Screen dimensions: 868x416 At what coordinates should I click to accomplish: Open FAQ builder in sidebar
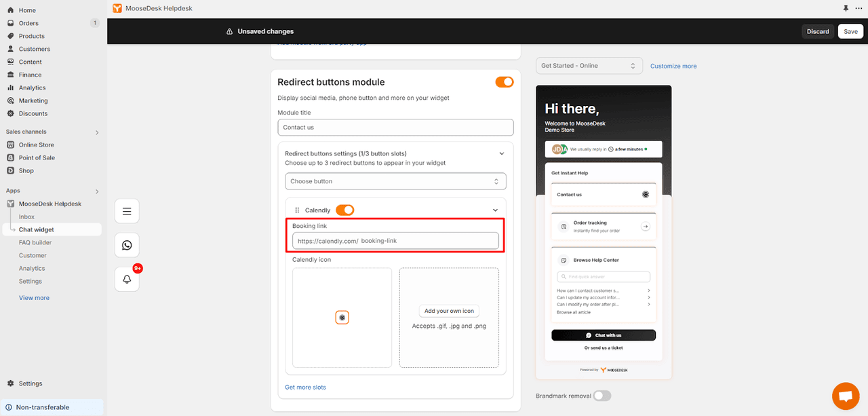tap(35, 242)
